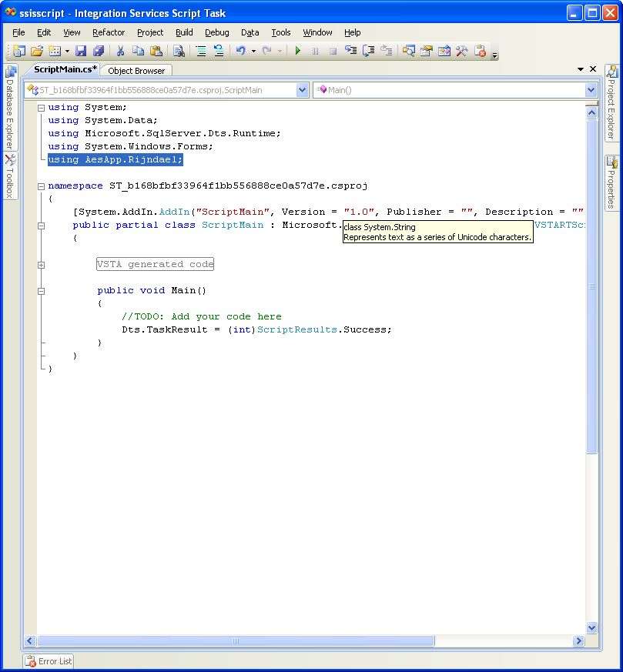This screenshot has width=623, height=672.
Task: Open the Data menu
Action: pos(250,32)
